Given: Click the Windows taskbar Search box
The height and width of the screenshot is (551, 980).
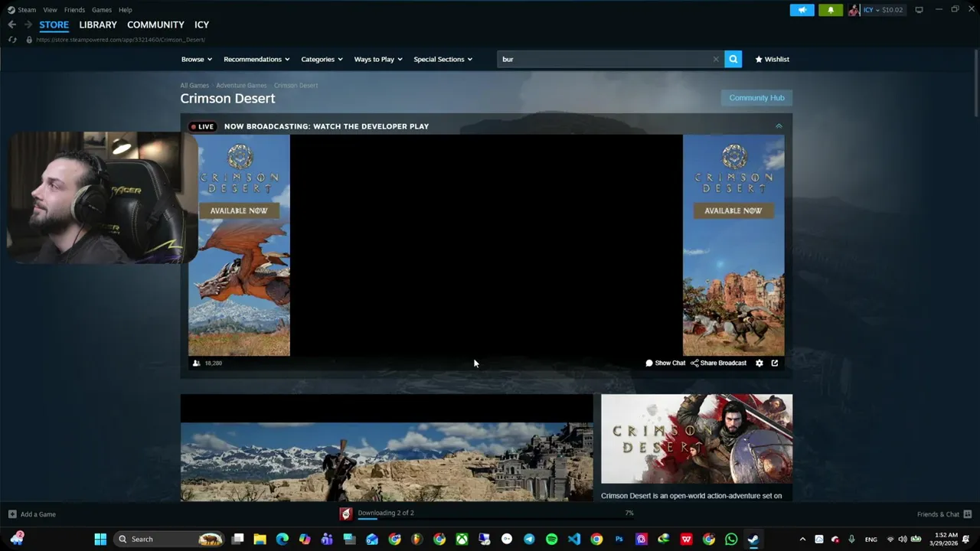Looking at the screenshot, I should pos(169,539).
